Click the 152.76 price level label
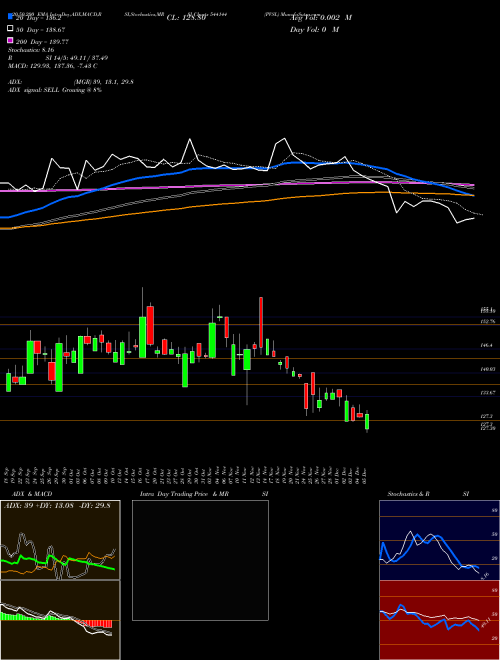 [488, 321]
